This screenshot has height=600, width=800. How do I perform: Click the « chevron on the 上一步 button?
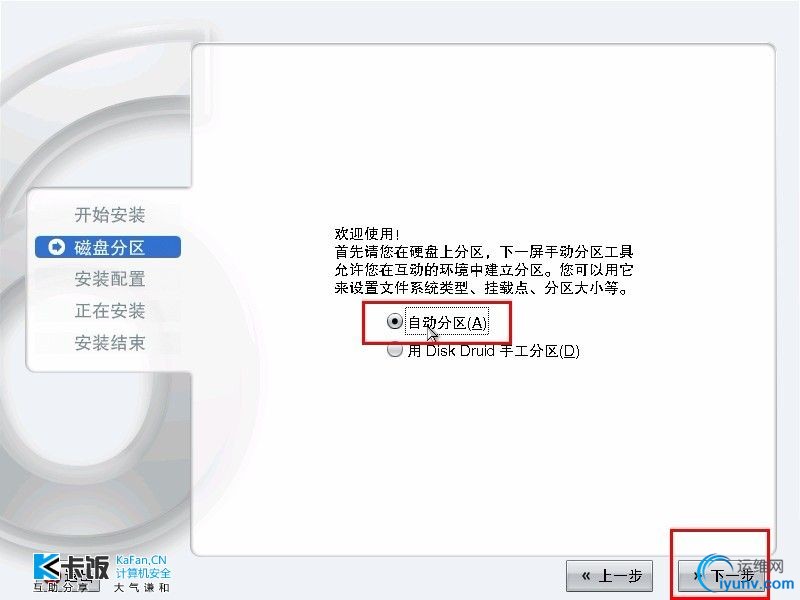pyautogui.click(x=586, y=576)
